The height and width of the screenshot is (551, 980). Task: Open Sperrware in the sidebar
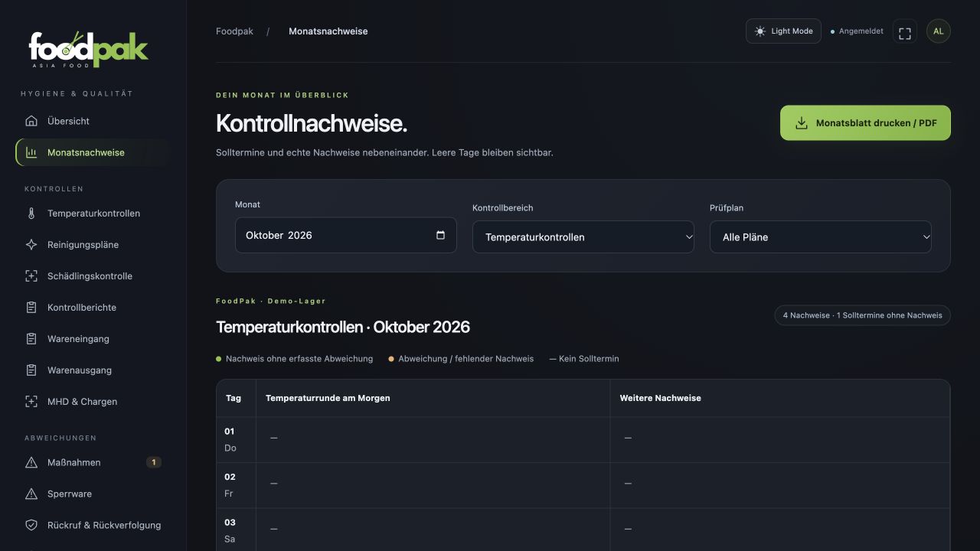(x=93, y=494)
